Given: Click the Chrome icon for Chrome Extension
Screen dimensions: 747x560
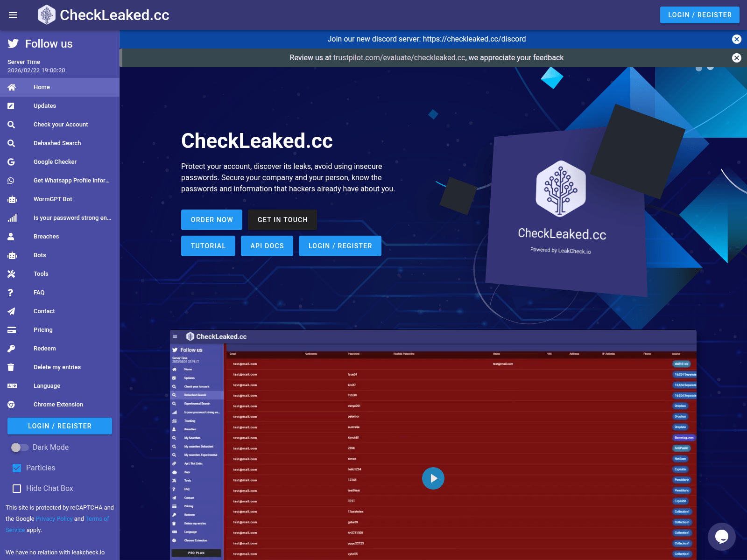Looking at the screenshot, I should click(x=11, y=405).
